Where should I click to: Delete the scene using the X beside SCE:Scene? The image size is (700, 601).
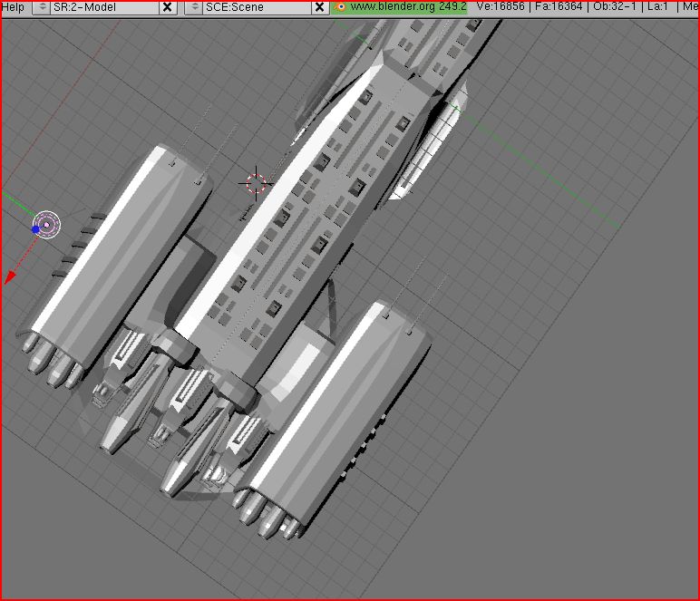(x=320, y=7)
